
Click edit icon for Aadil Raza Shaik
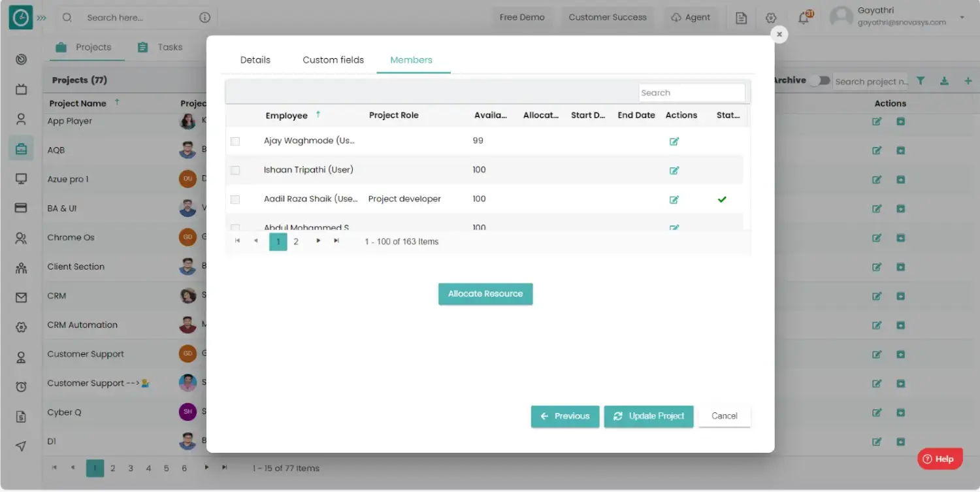point(674,199)
